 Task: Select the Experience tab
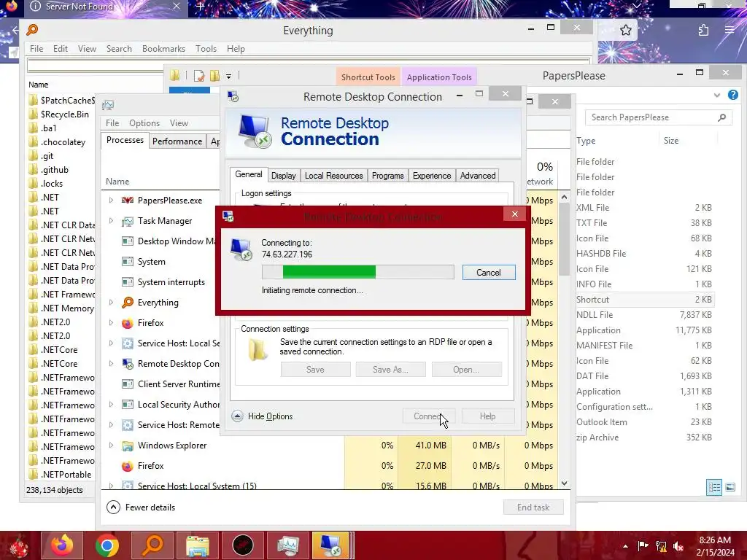click(x=432, y=176)
